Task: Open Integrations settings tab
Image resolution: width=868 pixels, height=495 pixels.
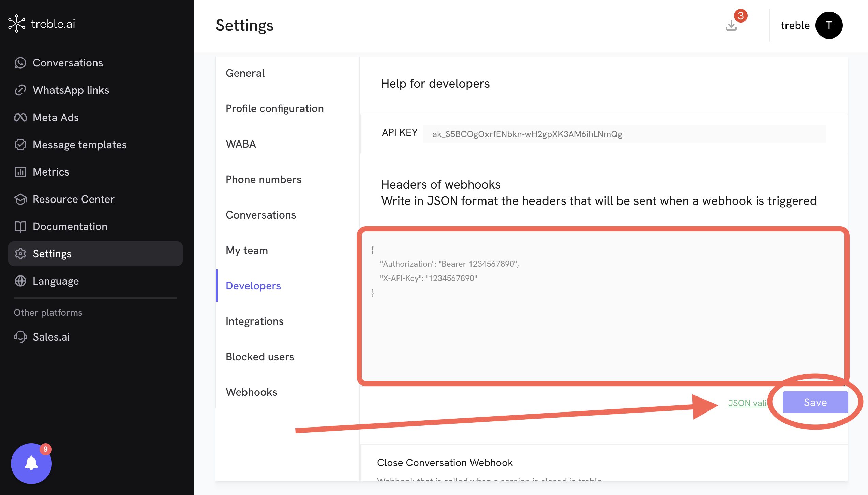Action: point(255,321)
